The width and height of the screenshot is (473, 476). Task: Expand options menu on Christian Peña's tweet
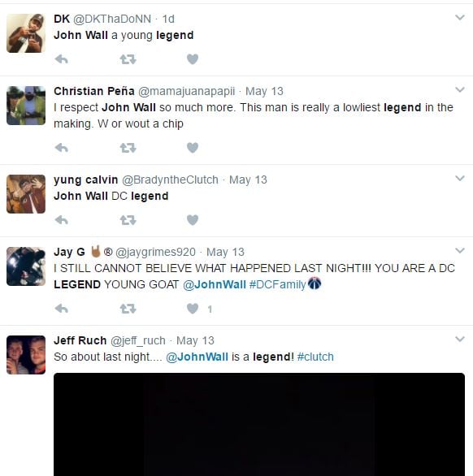click(x=460, y=89)
